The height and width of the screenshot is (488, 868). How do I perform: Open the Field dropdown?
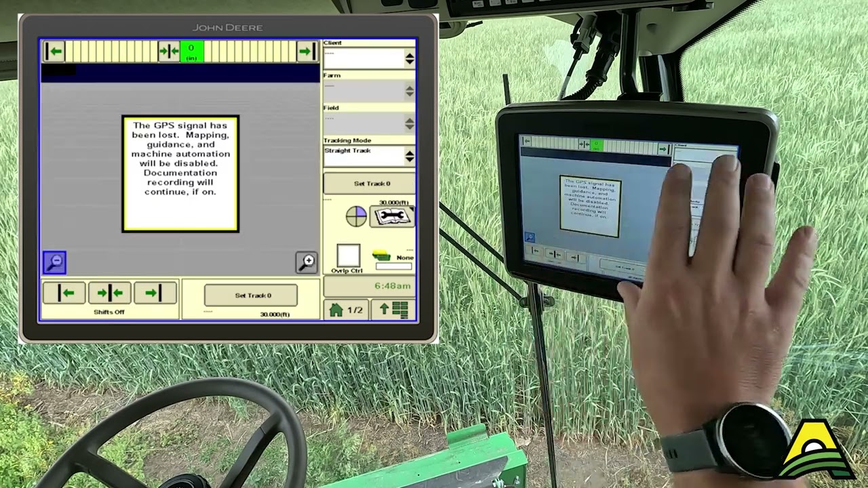[x=369, y=123]
